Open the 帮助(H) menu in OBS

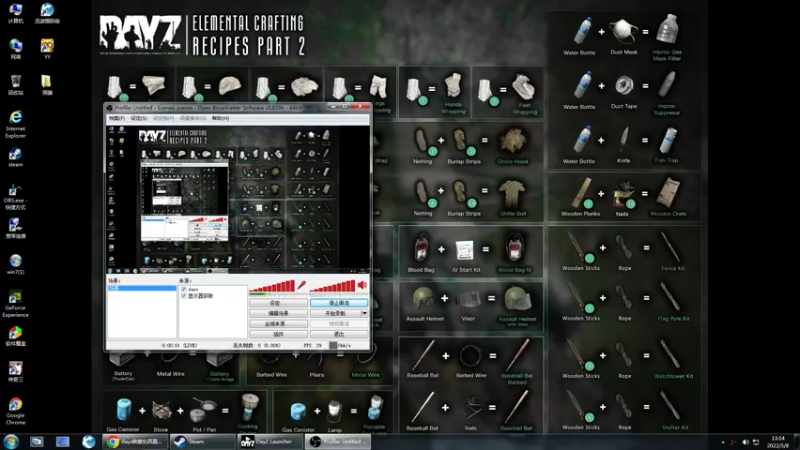pos(220,118)
